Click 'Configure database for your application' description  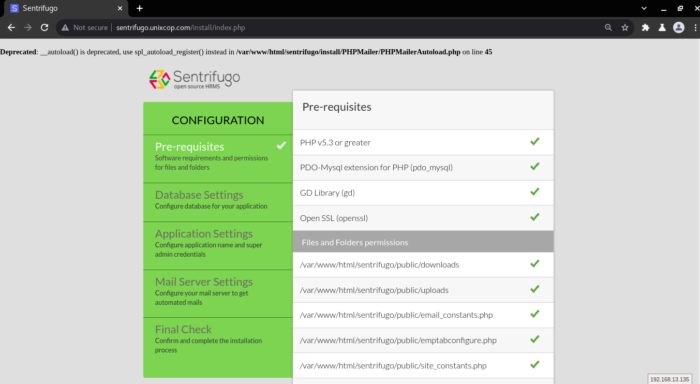211,206
